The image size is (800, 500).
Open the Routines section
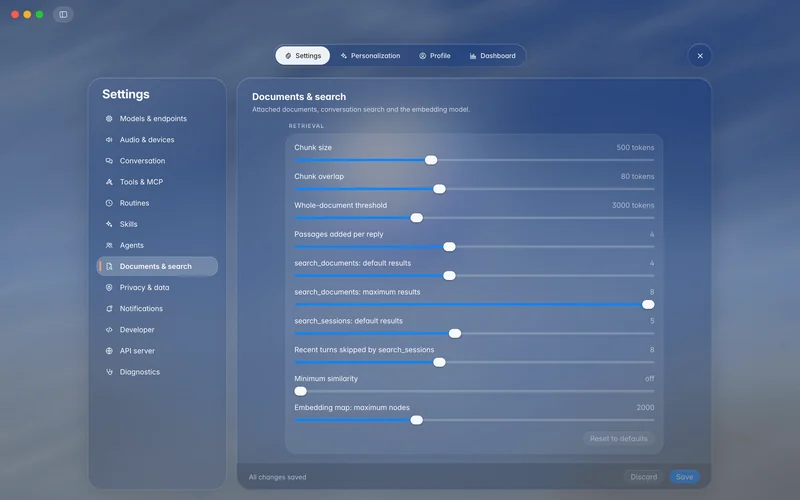tap(157, 203)
